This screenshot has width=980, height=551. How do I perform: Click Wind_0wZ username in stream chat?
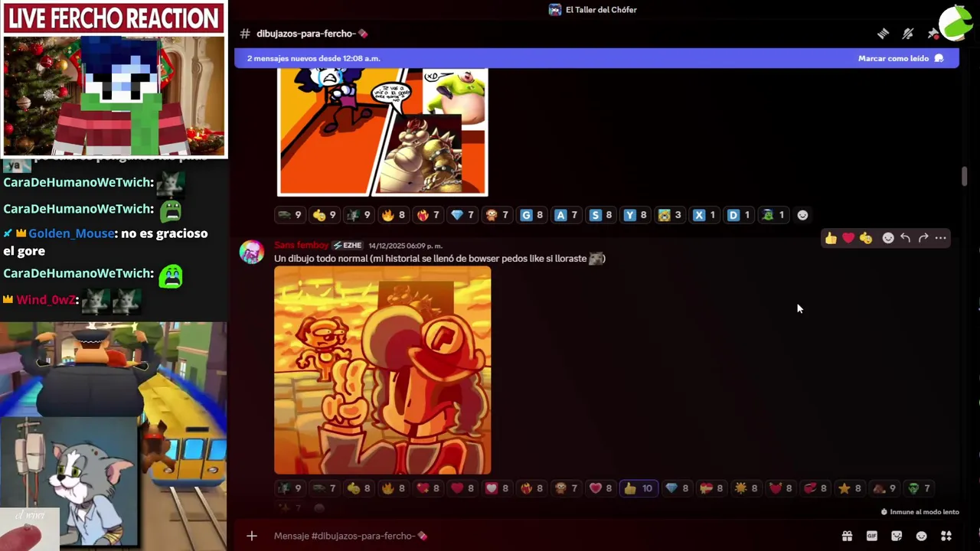47,300
